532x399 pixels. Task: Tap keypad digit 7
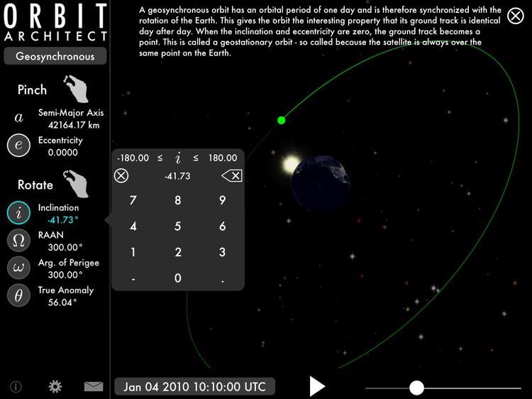tap(133, 200)
